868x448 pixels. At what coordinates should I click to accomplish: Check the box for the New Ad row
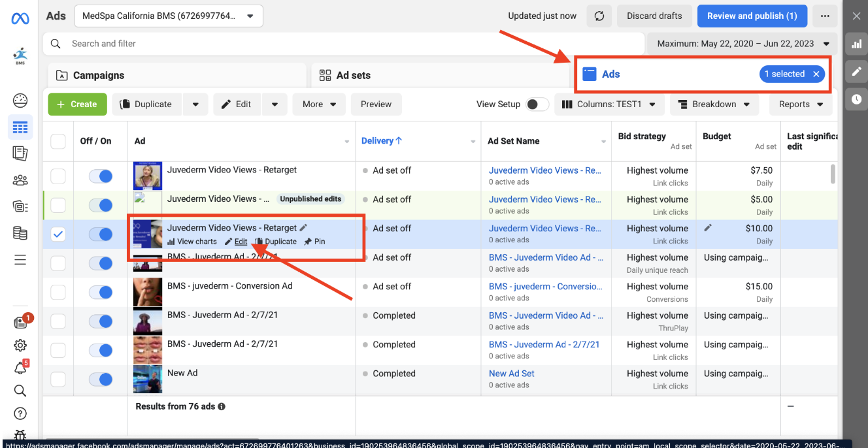click(58, 379)
